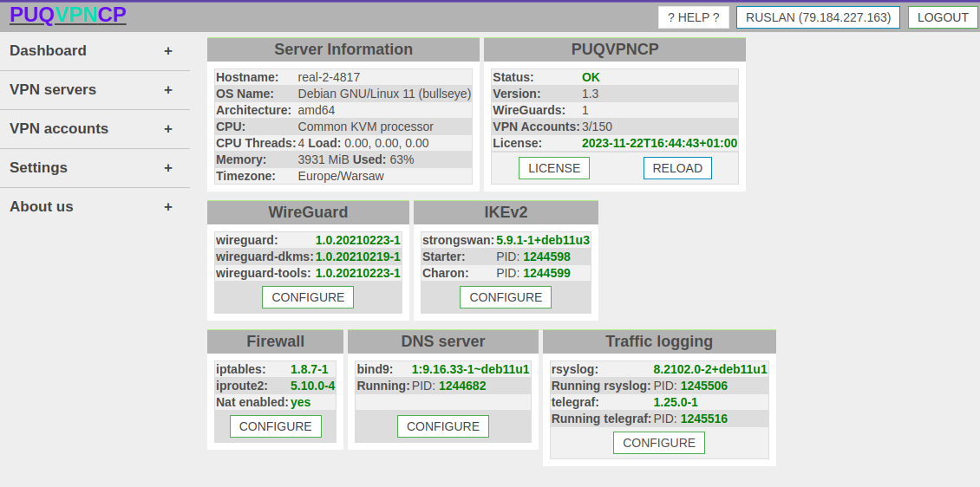Select VPN accounts in the sidebar
980x487 pixels.
pyautogui.click(x=59, y=128)
